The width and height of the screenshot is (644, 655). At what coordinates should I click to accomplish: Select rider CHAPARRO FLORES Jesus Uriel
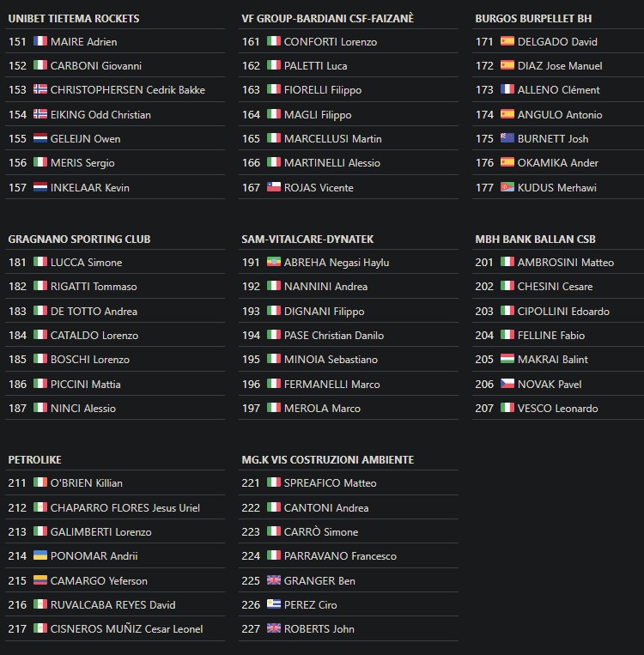click(x=125, y=507)
